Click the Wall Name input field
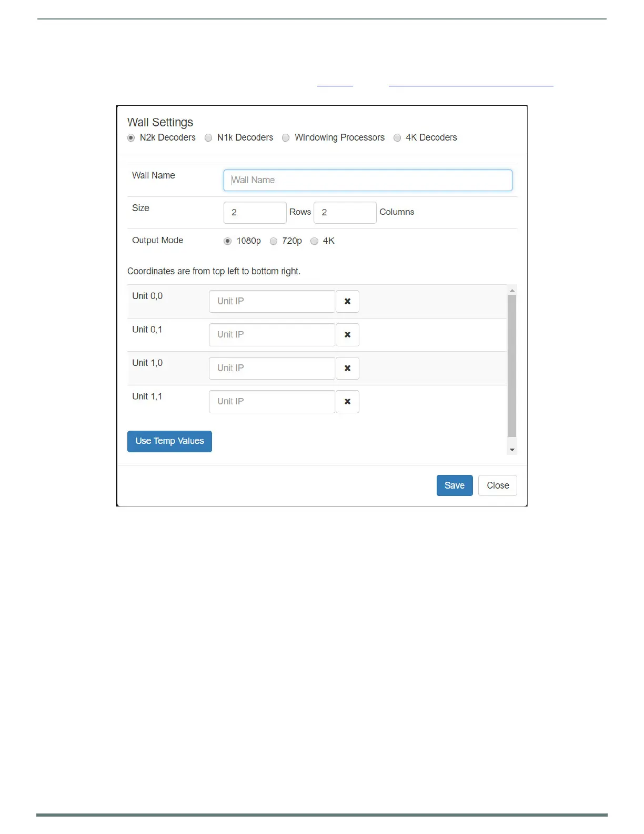Image resolution: width=644 pixels, height=834 pixels. 368,180
